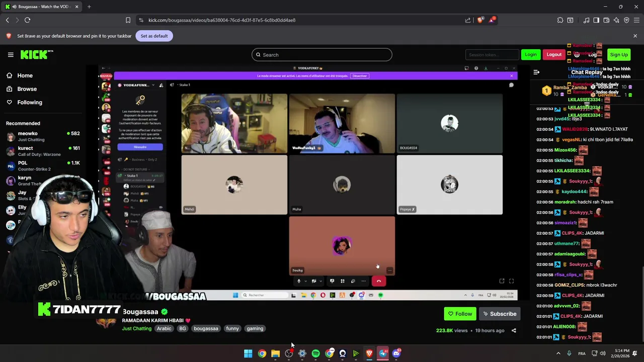Open the browser extensions puzzle icon
Image resolution: width=644 pixels, height=362 pixels.
click(x=560, y=20)
